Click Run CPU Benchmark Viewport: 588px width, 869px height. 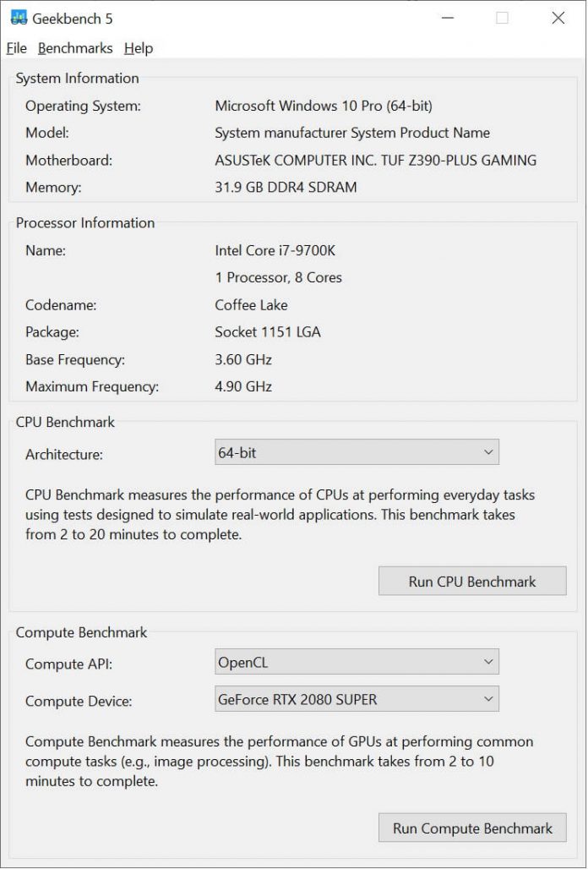(471, 581)
